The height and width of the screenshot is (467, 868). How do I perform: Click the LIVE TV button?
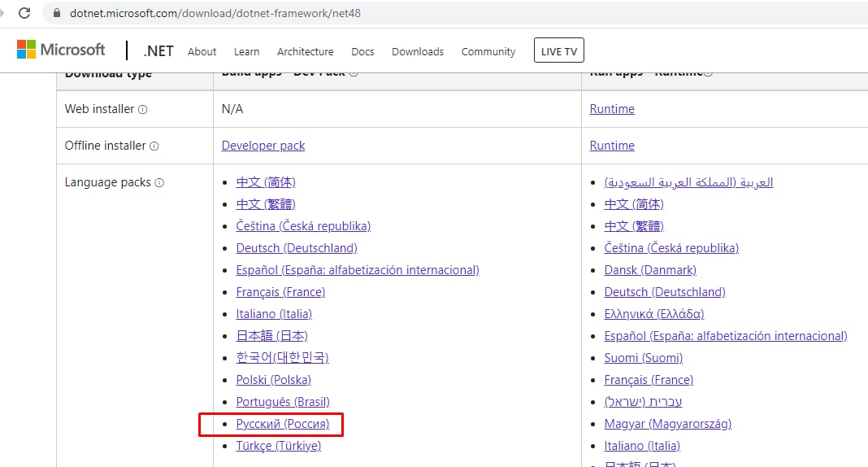point(558,50)
